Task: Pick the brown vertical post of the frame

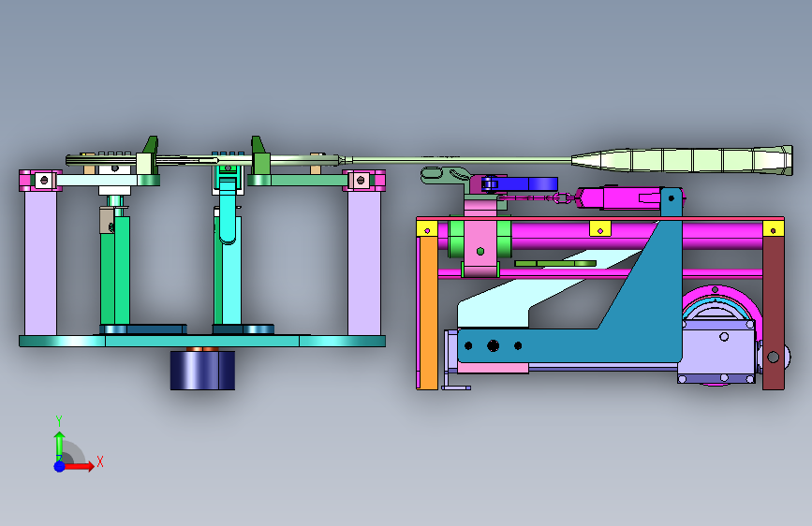Action: point(774,313)
